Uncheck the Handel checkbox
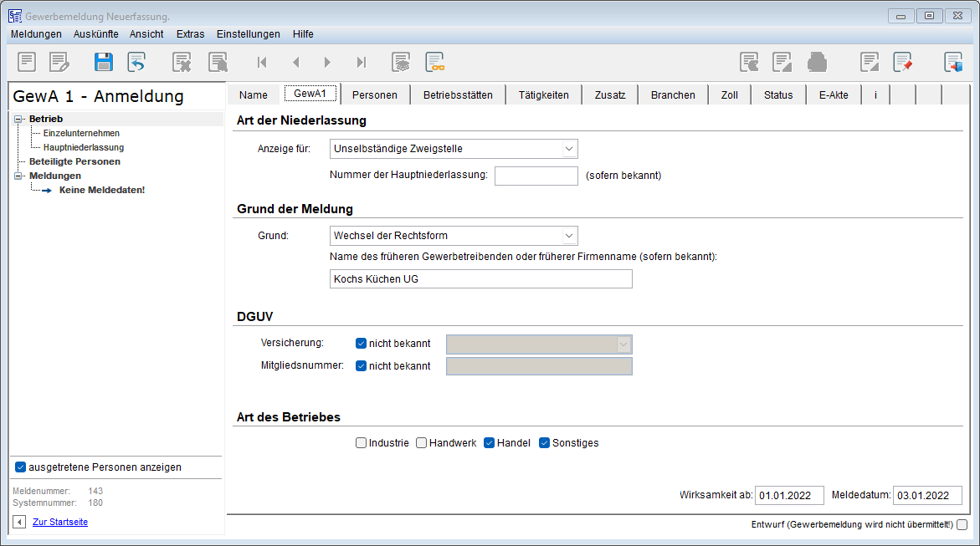The height and width of the screenshot is (546, 980). tap(490, 443)
